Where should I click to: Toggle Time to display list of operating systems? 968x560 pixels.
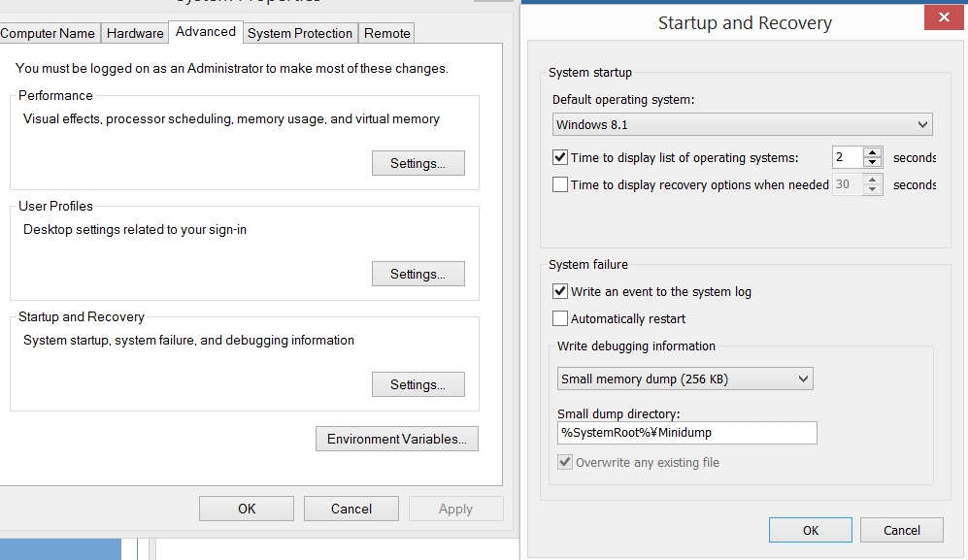tap(560, 157)
